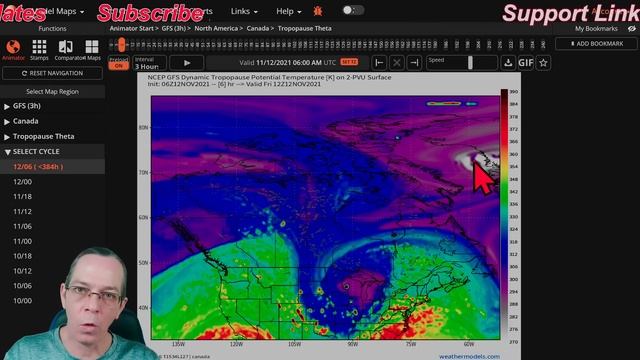
Task: Toggle bookmarks visibility eye icon
Action: (x=632, y=29)
